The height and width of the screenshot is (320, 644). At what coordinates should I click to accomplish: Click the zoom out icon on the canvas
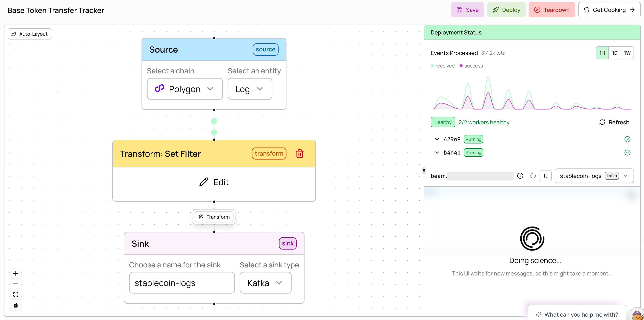(x=16, y=284)
